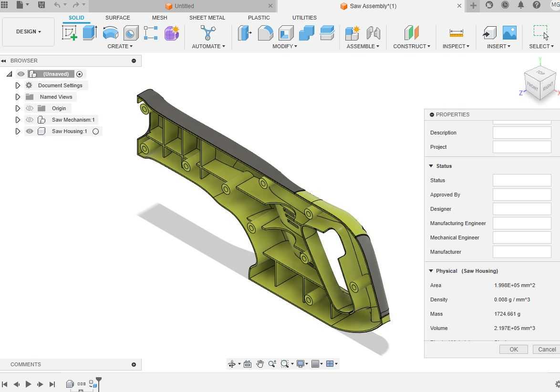Click the Create Form purple icon
This screenshot has width=560, height=392.
coord(172,33)
